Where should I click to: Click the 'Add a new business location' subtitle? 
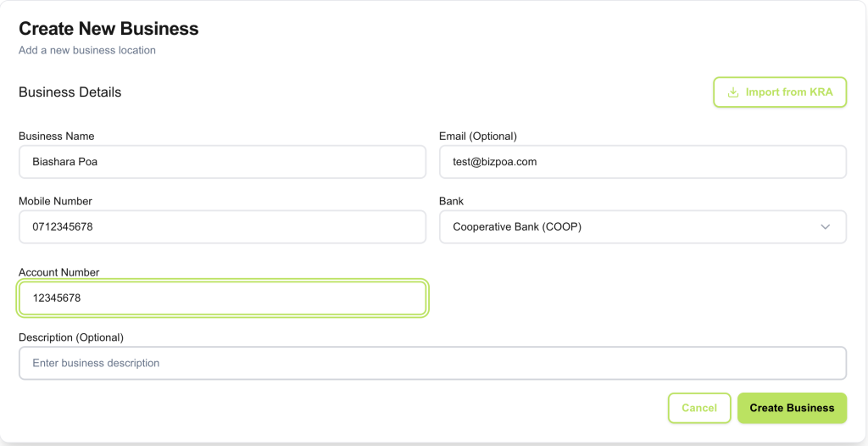tap(87, 50)
